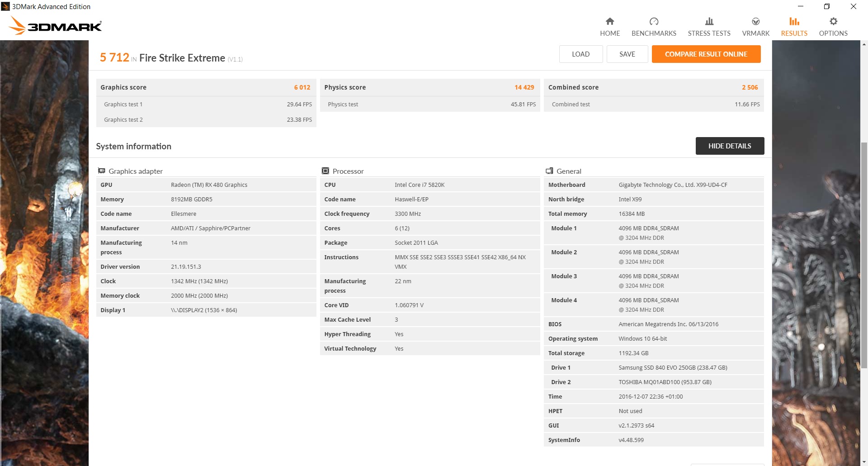The image size is (868, 466).
Task: Switch to the STRESS TESTS tab label
Action: [x=709, y=33]
